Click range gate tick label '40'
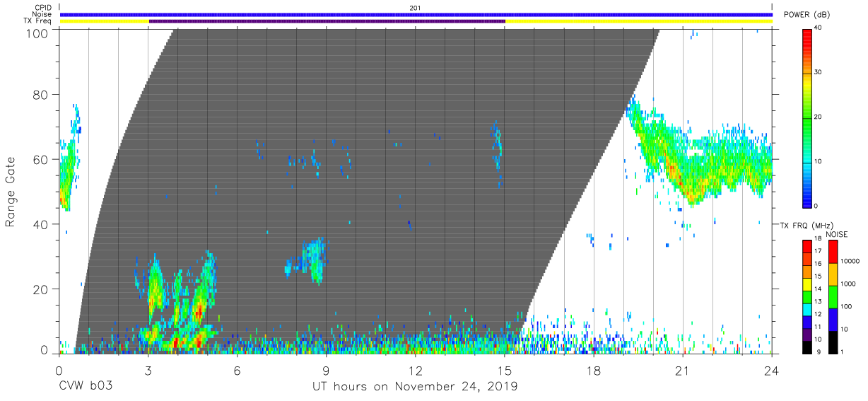 click(40, 224)
